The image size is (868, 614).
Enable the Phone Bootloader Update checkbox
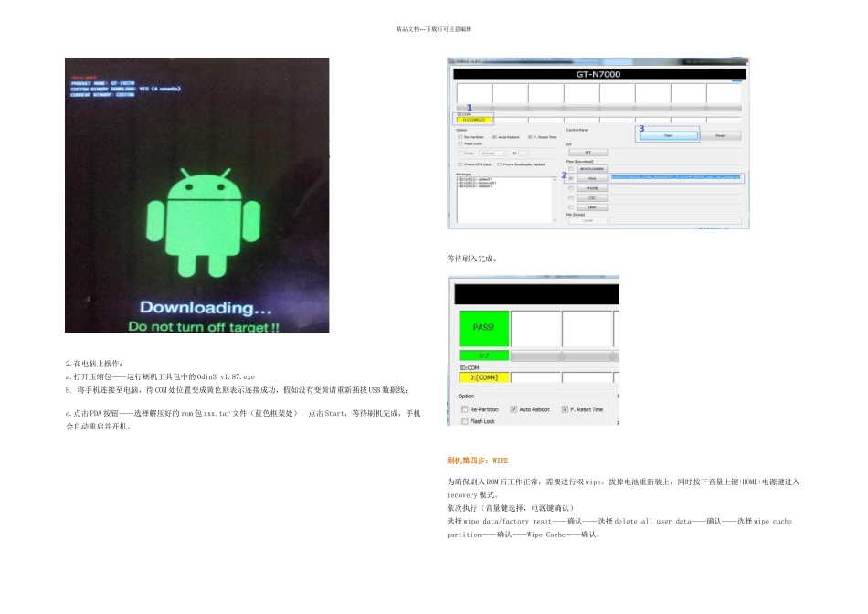tap(499, 164)
